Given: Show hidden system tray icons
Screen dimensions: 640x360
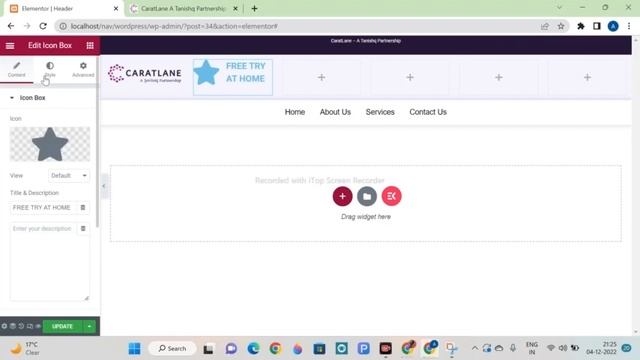Looking at the screenshot, I should point(474,348).
